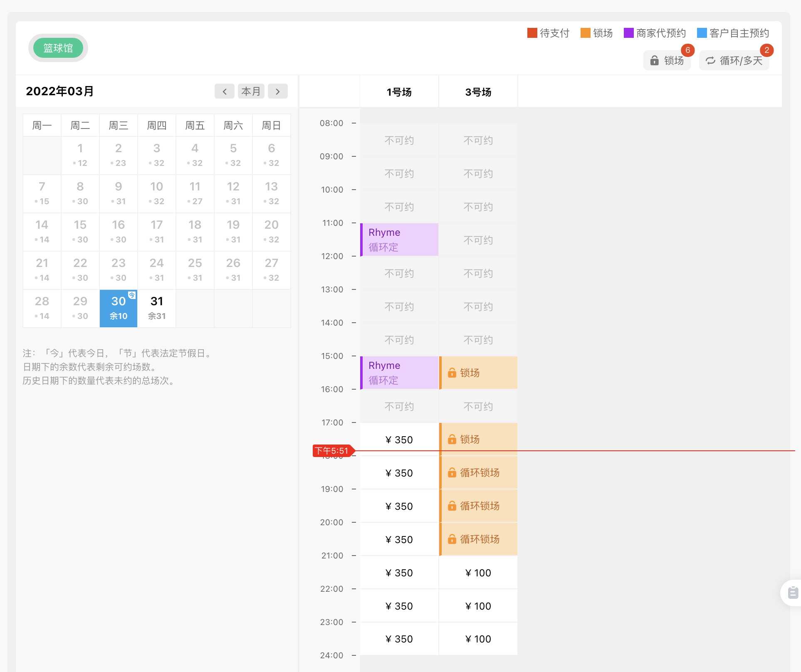Viewport: 801px width, 672px height.
Task: Open the 锁场 list button
Action: [667, 61]
